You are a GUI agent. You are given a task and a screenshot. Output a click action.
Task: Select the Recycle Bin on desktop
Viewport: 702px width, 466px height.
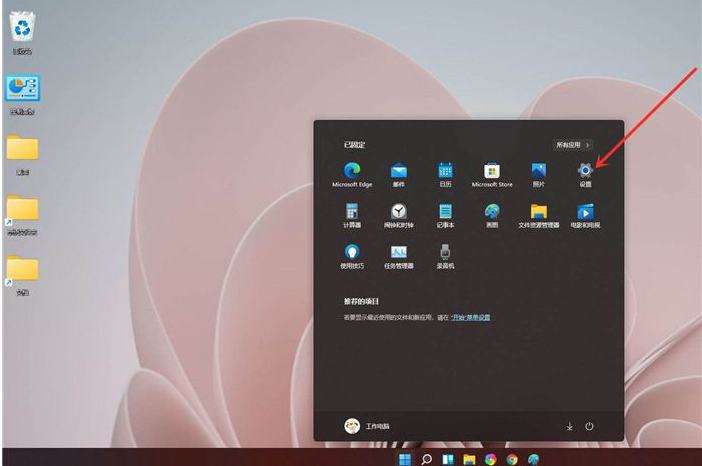coord(22,30)
